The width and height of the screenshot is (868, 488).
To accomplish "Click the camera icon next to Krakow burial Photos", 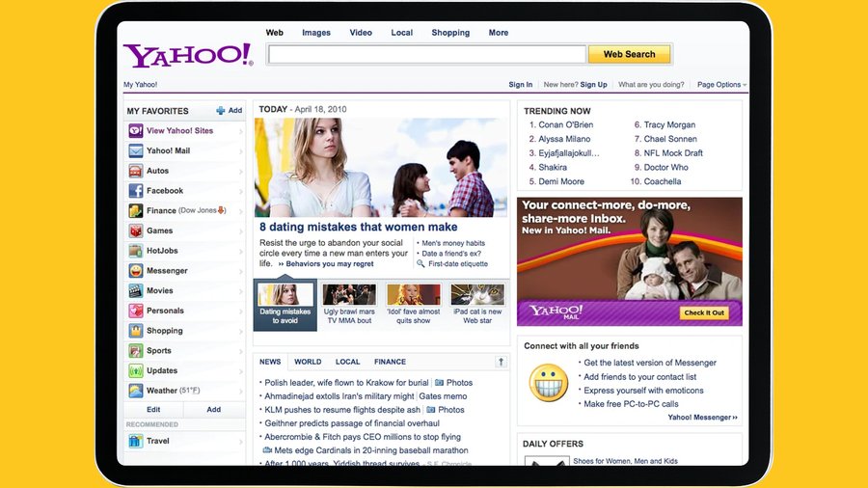I will (x=439, y=382).
